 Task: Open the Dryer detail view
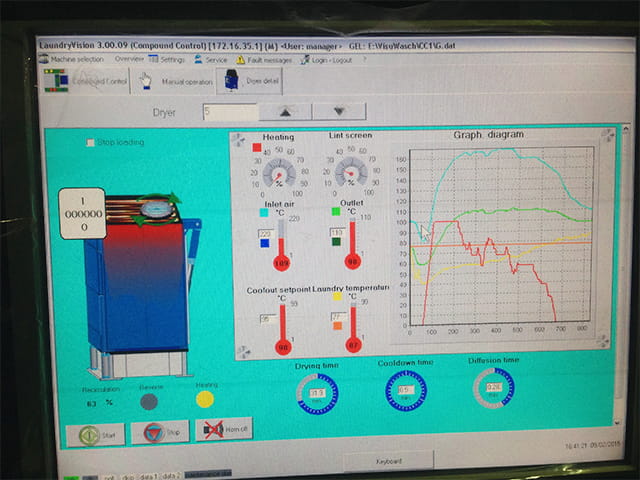[252, 81]
